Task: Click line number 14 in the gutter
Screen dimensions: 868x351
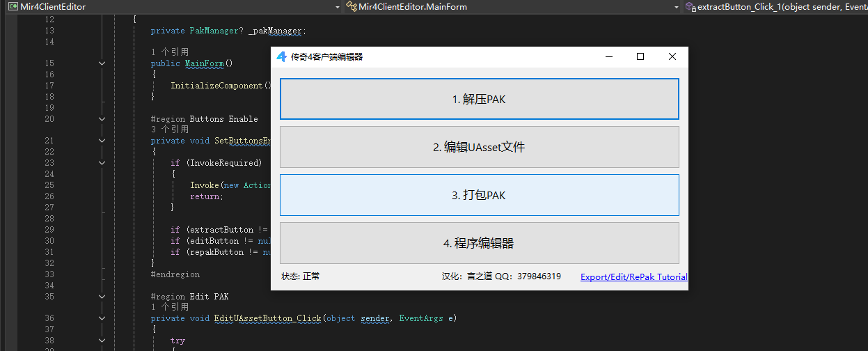Action: (x=49, y=42)
